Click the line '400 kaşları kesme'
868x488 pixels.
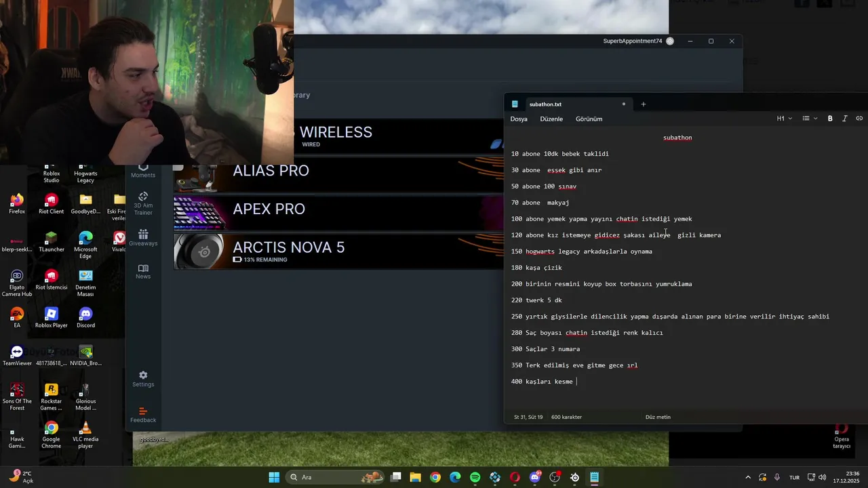(542, 382)
